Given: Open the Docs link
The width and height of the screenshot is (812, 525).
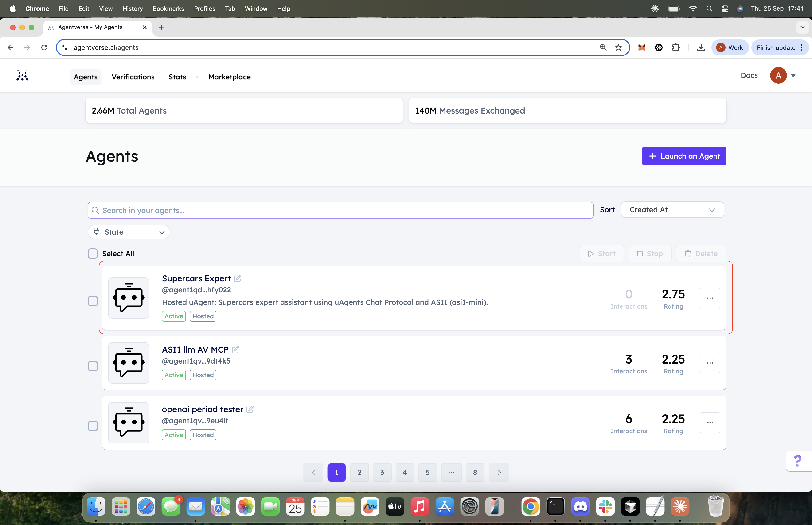Looking at the screenshot, I should pyautogui.click(x=749, y=75).
